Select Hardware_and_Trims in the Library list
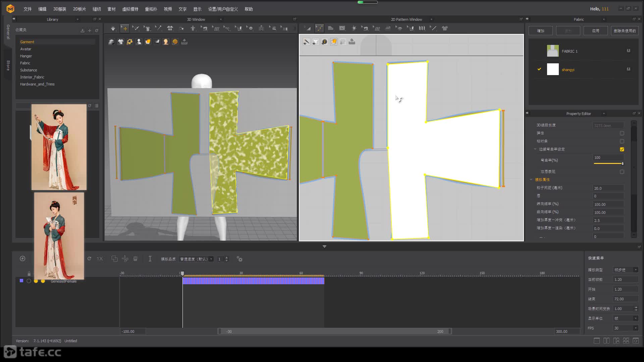Viewport: 644px width, 362px height. (x=37, y=84)
